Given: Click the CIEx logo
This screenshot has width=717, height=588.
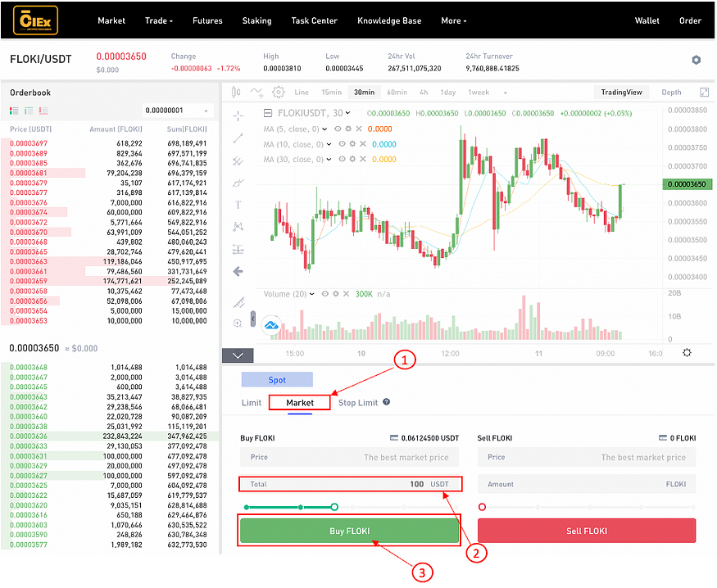Looking at the screenshot, I should coord(36,20).
